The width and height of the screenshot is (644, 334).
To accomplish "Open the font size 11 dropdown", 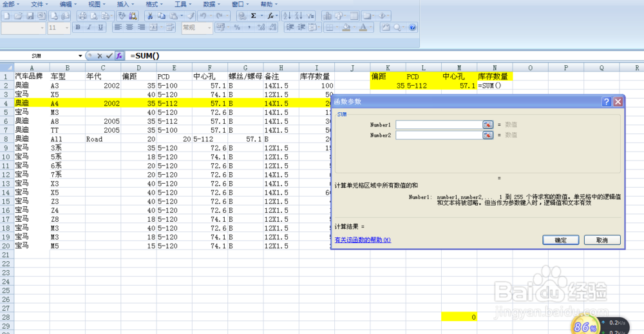I will tap(68, 28).
